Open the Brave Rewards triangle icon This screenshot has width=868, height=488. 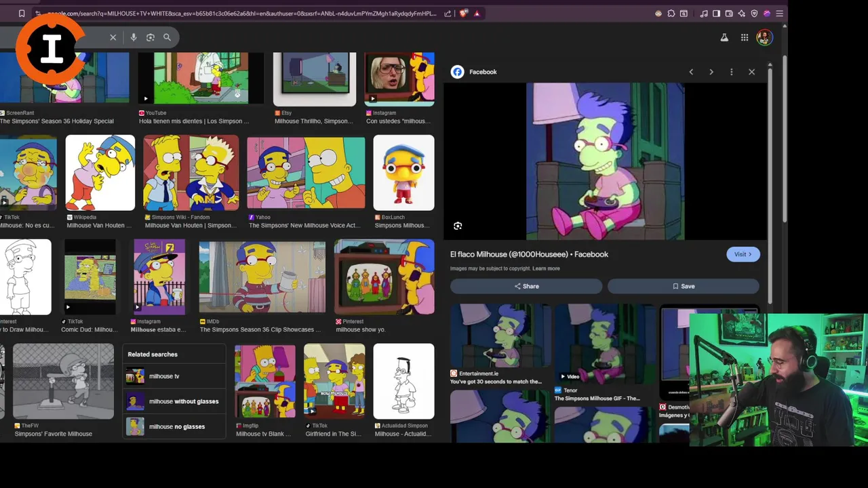(x=477, y=14)
